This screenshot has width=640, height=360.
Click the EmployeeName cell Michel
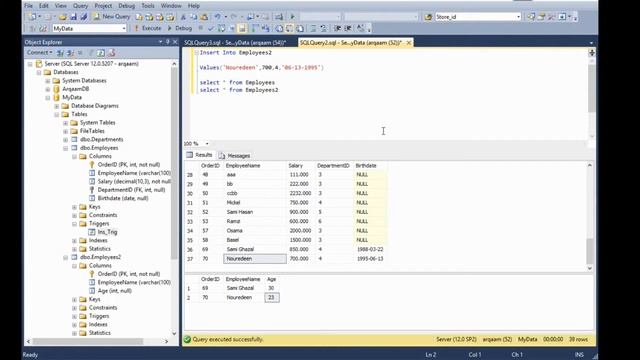coord(255,203)
